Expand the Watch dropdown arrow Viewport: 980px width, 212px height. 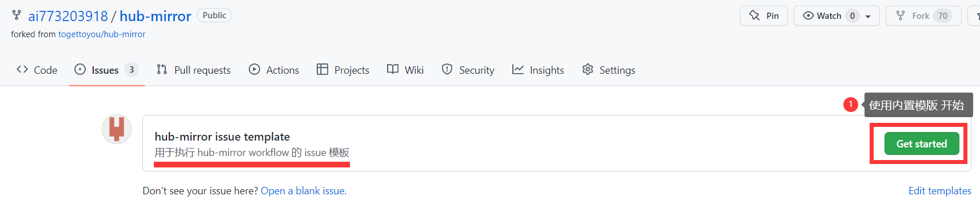(868, 16)
